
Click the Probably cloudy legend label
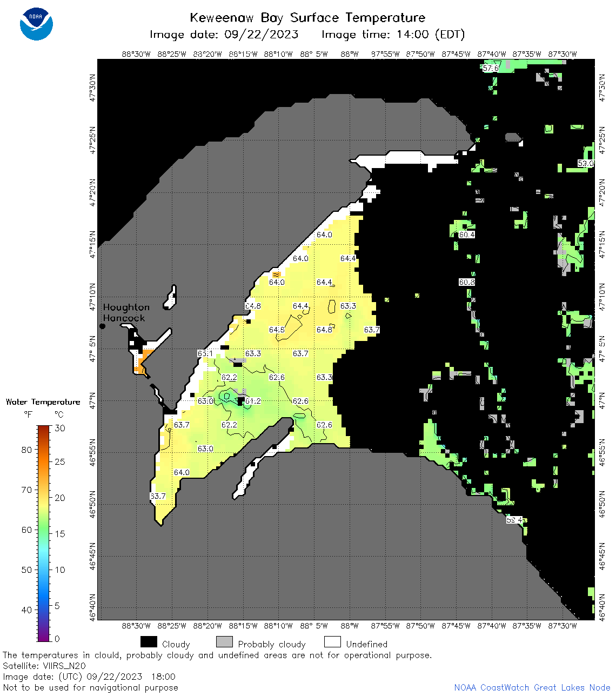pyautogui.click(x=272, y=644)
